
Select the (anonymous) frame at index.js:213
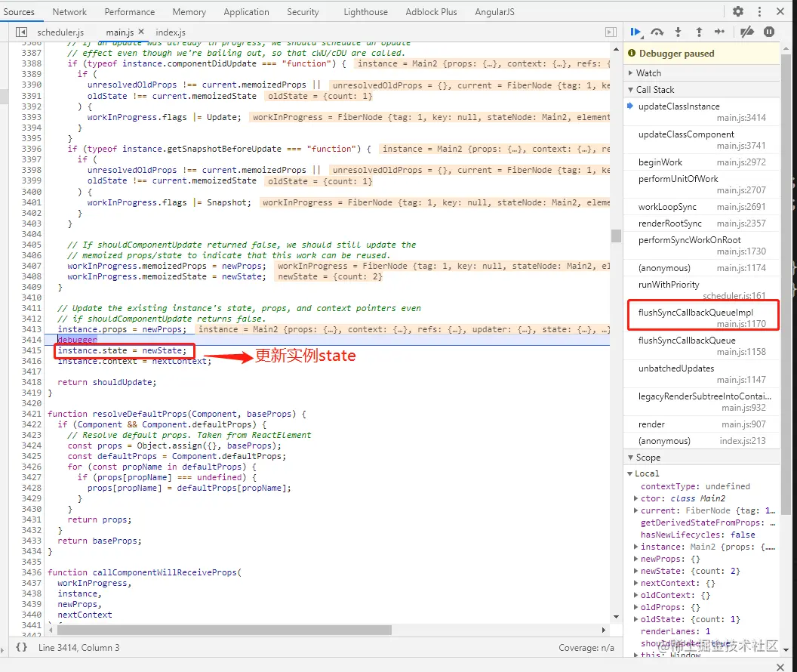coord(701,441)
